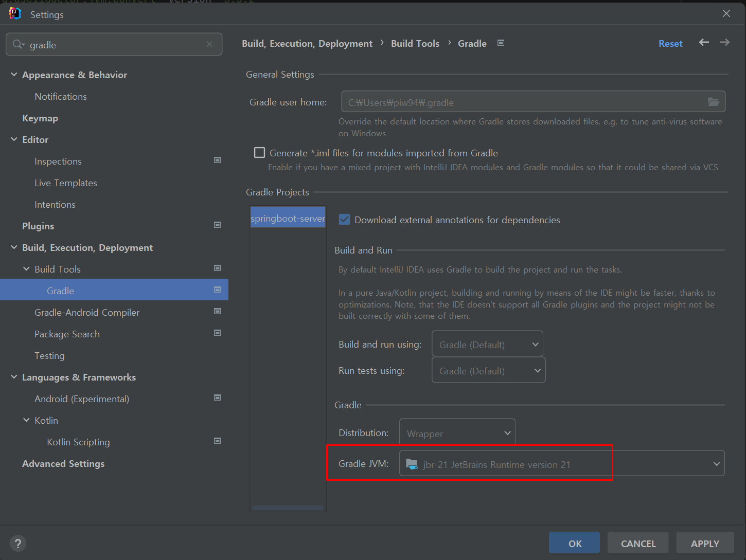Click the icon beside Gradle-Android Compiler
This screenshot has width=746, height=560.
(x=218, y=312)
